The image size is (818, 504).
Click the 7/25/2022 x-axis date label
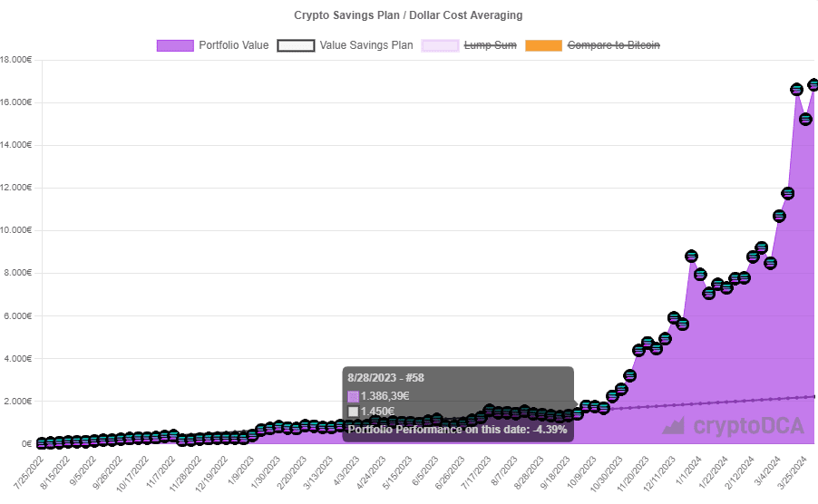[x=29, y=473]
